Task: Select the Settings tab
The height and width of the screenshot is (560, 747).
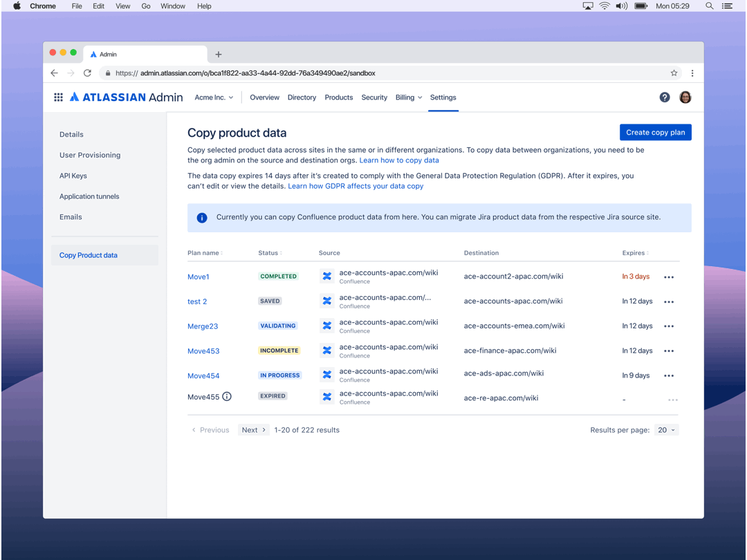Action: point(443,97)
